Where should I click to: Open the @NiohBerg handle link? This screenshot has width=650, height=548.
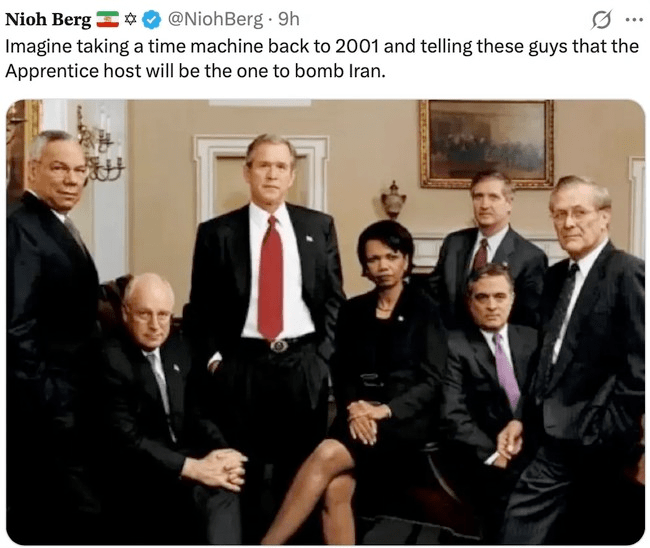pos(215,19)
